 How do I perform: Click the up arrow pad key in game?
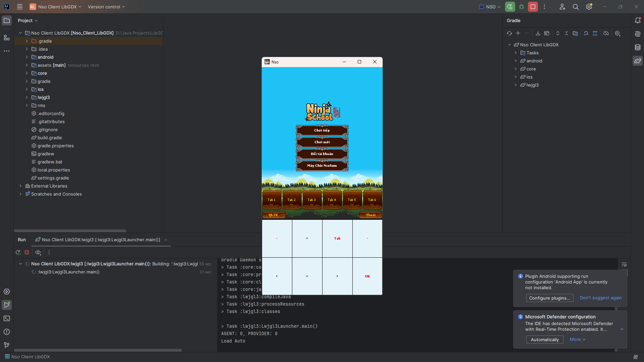coord(307,238)
